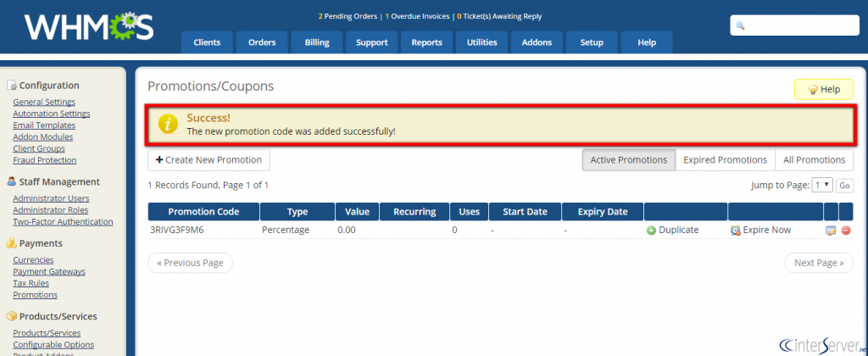
Task: Click the Value column header
Action: click(x=357, y=212)
